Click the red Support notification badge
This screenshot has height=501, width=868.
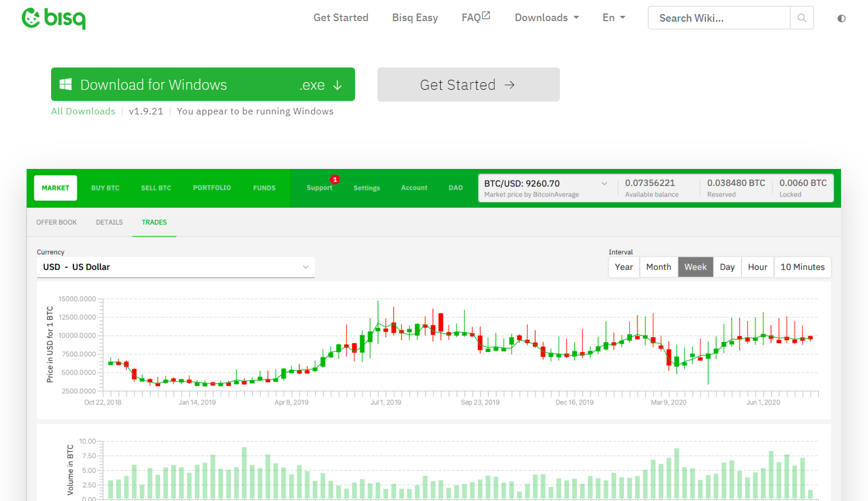tap(335, 180)
